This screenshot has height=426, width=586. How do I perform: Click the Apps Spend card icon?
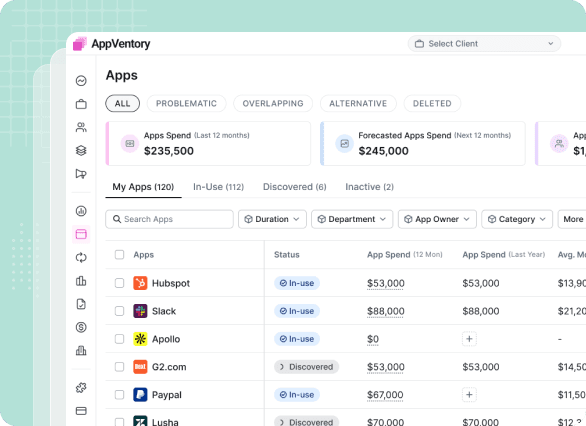(130, 143)
